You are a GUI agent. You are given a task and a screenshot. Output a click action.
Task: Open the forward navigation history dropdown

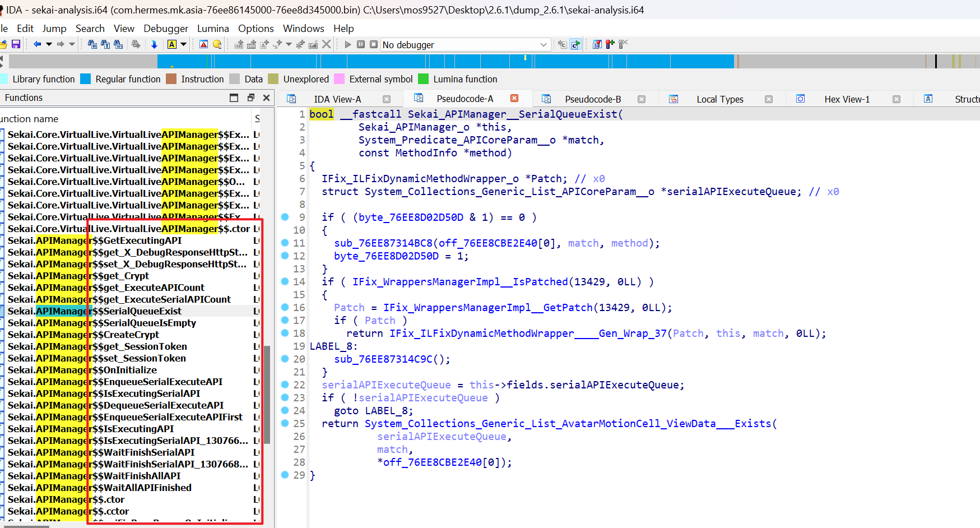72,44
